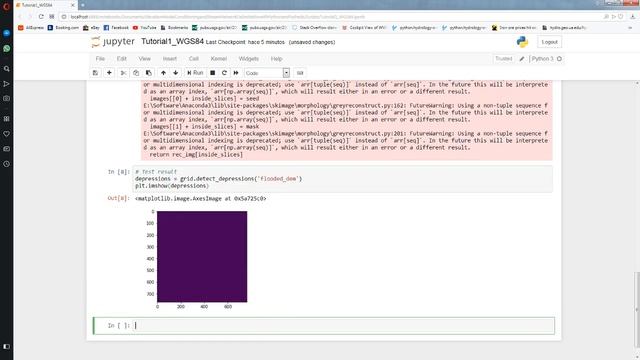Open the Stack Overflow bookmark
This screenshot has height=360, width=640.
point(314,28)
